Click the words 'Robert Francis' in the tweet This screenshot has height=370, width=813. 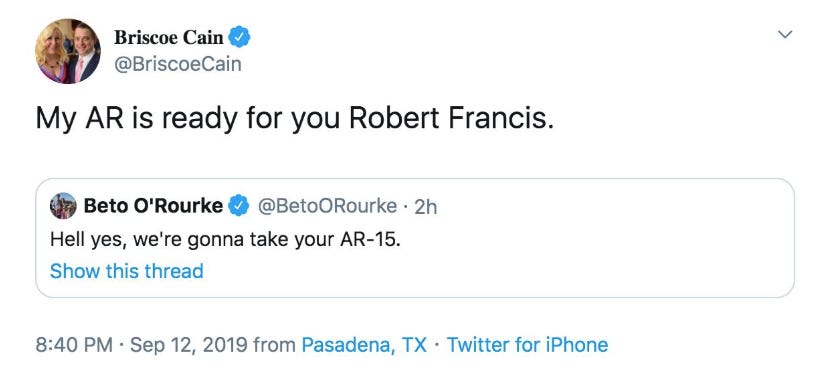click(448, 117)
